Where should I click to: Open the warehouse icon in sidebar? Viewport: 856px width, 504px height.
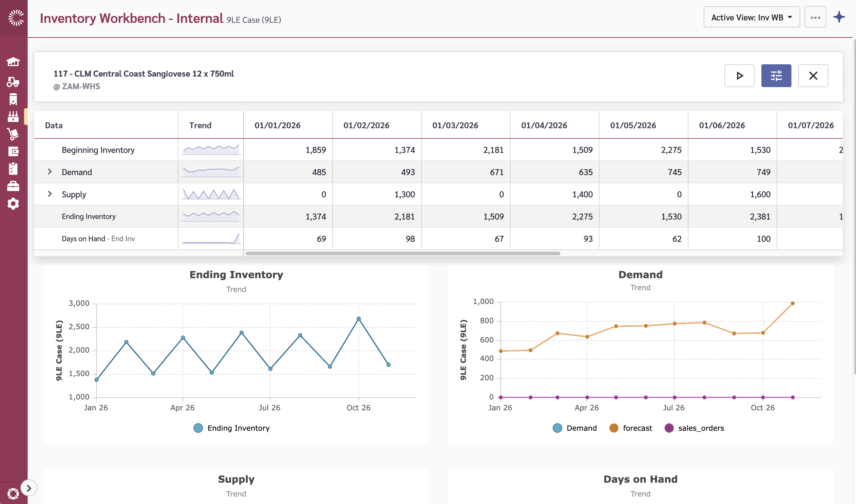point(13,62)
